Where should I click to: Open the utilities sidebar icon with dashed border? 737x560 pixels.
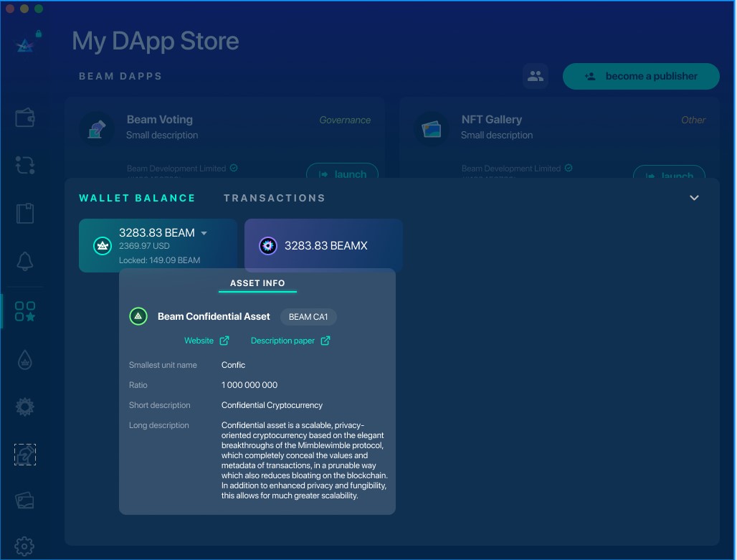tap(25, 454)
